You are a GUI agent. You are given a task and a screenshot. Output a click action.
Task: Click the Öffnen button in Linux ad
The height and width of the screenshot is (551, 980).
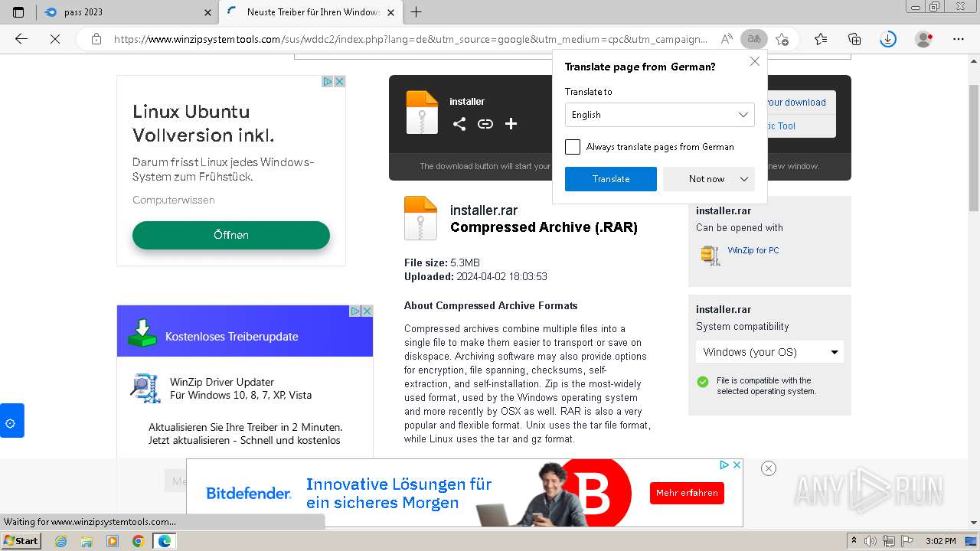click(x=231, y=235)
